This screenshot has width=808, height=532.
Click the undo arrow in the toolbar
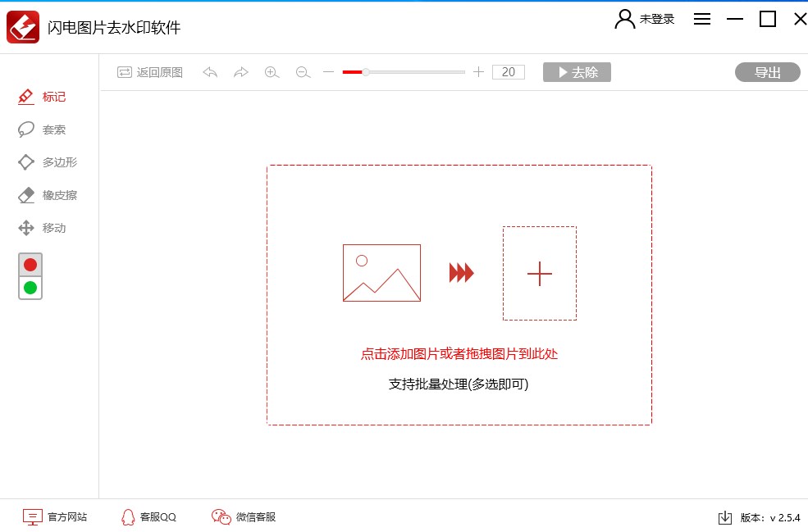(210, 72)
